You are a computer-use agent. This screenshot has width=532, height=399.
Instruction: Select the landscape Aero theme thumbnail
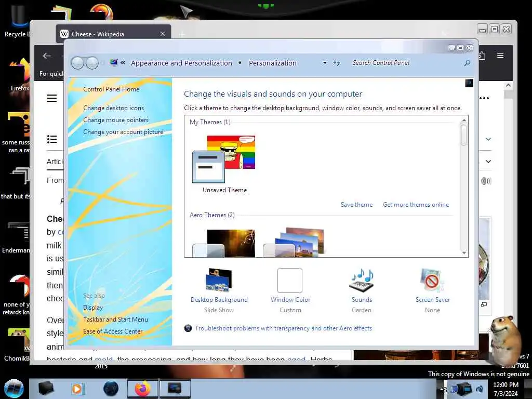(294, 243)
